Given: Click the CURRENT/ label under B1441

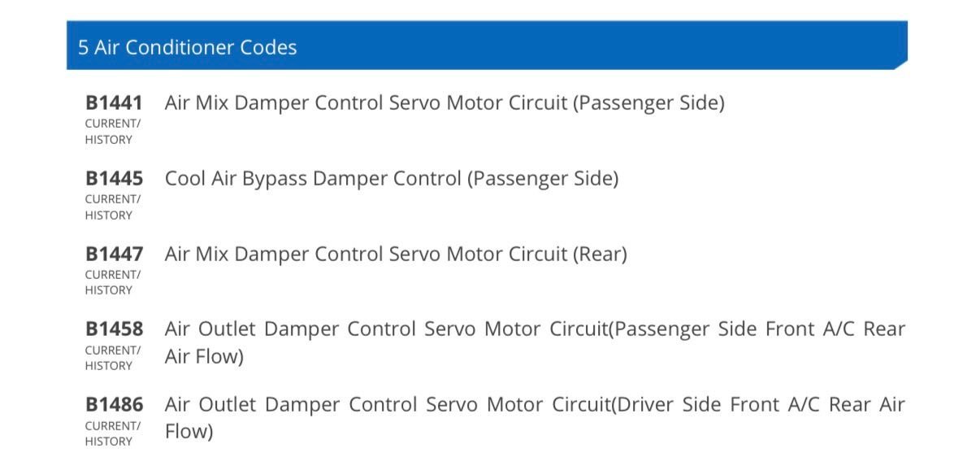Looking at the screenshot, I should pyautogui.click(x=112, y=124).
